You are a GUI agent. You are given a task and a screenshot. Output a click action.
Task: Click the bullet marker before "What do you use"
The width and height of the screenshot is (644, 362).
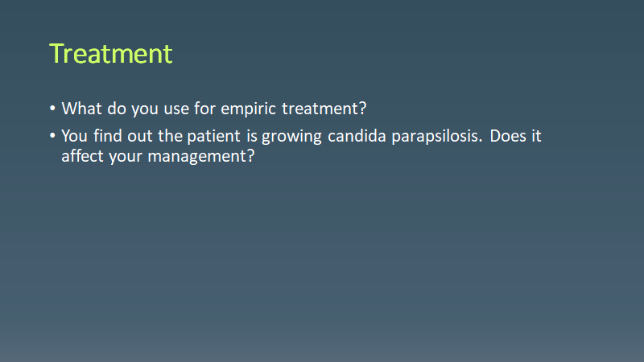pyautogui.click(x=53, y=109)
